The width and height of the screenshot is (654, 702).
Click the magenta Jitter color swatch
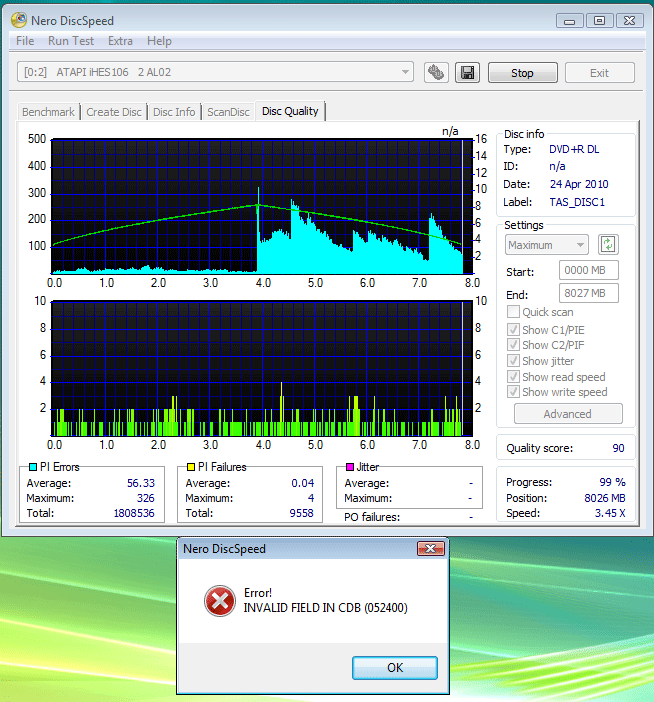[350, 467]
